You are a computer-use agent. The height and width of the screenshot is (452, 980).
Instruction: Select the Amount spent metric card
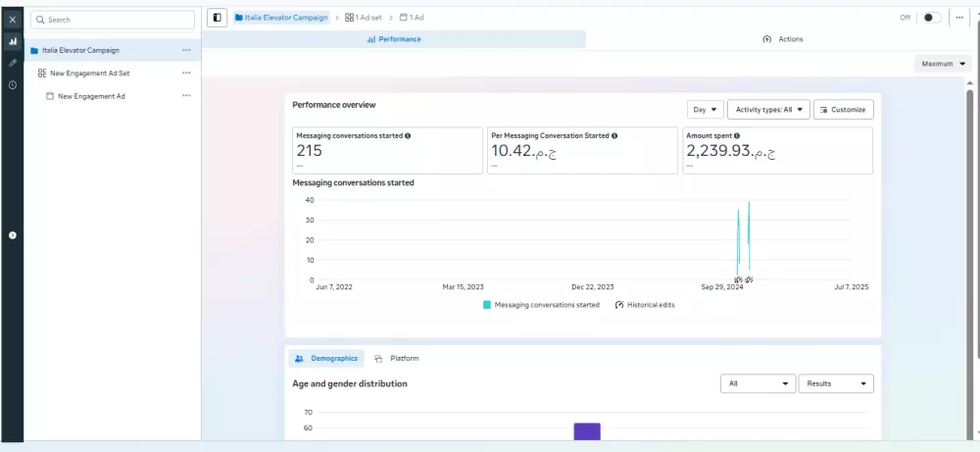point(777,151)
